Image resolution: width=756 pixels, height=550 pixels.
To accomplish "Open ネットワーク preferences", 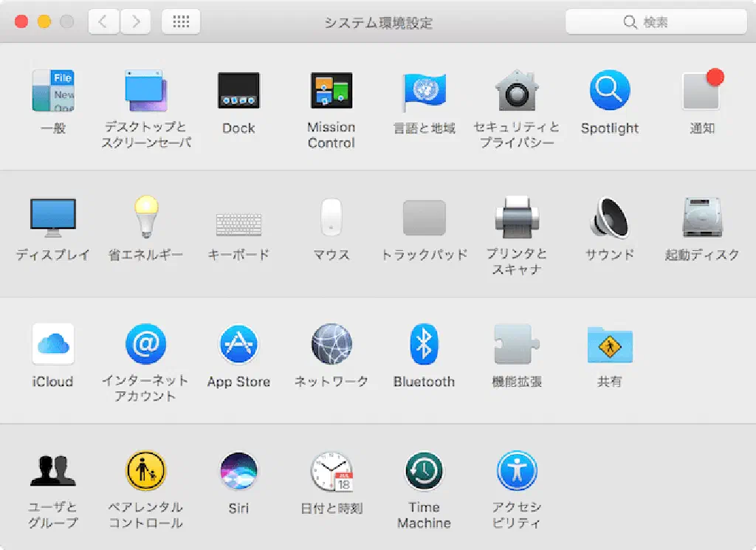I will 331,345.
